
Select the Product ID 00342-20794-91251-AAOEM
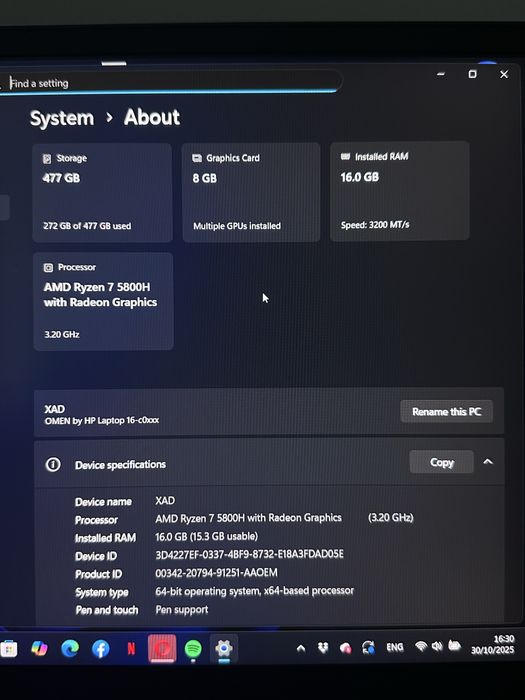point(216,573)
